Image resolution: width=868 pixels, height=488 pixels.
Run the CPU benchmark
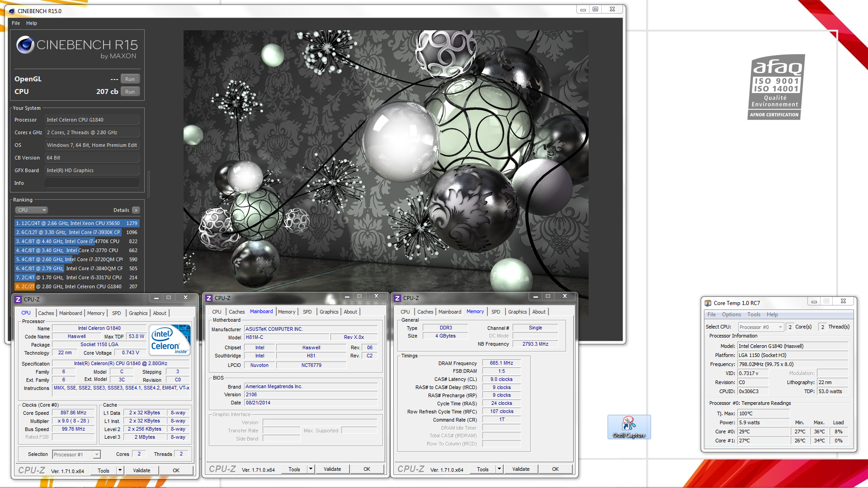(x=130, y=92)
